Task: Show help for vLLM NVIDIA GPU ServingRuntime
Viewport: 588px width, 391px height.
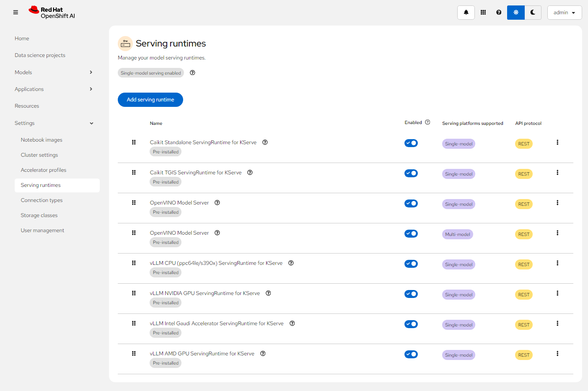Action: [x=268, y=293]
